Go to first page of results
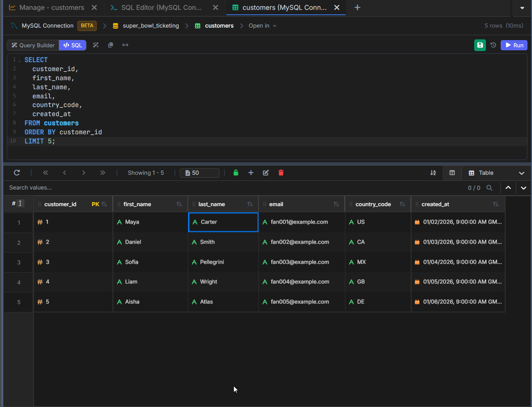532x407 pixels. click(45, 173)
